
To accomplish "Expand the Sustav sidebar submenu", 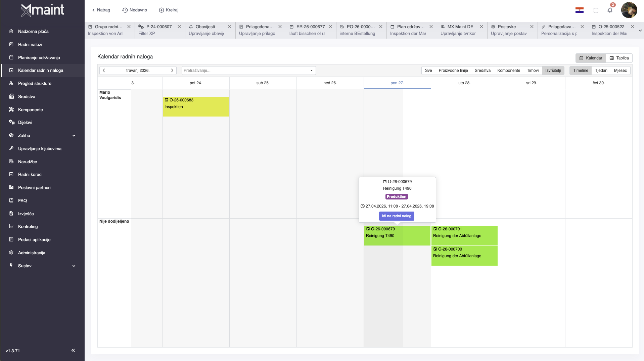I will click(74, 266).
